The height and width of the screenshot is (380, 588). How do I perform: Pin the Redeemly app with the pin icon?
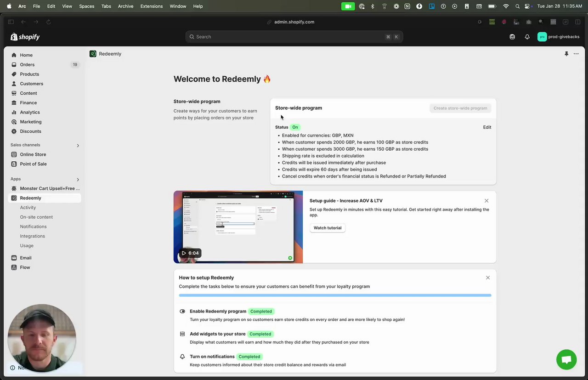566,54
